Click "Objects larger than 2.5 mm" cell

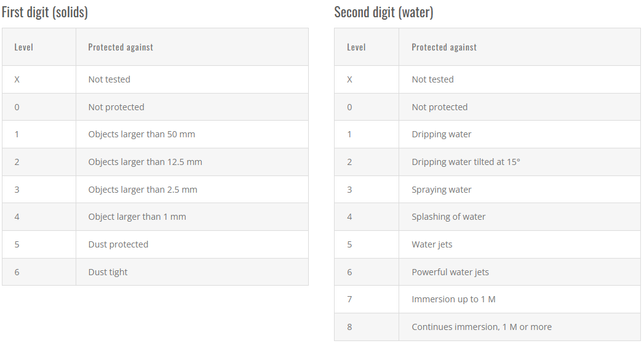coord(192,190)
